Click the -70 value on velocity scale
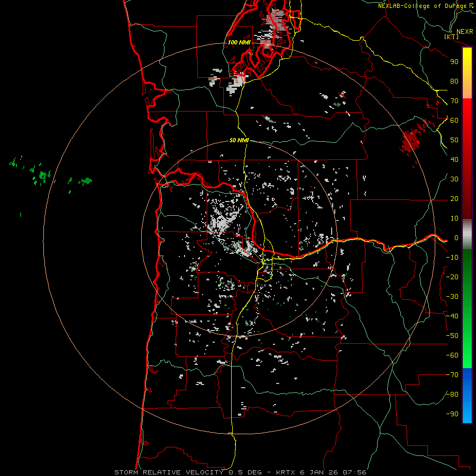 click(x=452, y=375)
